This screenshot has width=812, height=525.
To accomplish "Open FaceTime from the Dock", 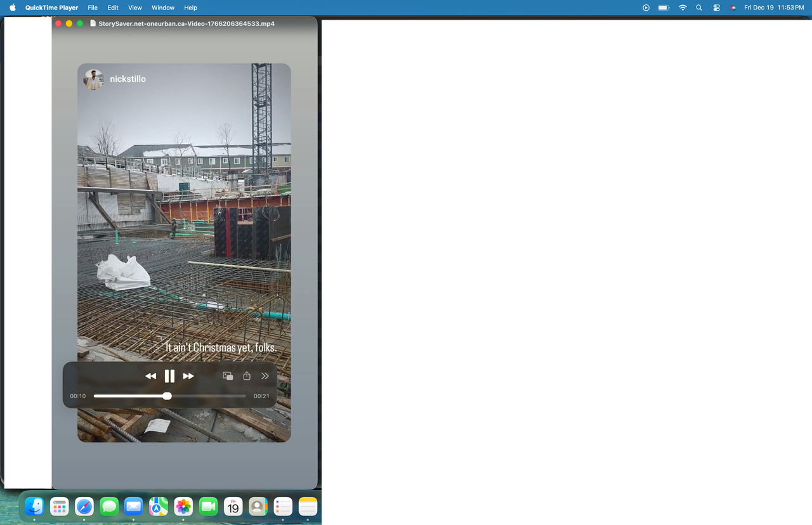I will pyautogui.click(x=208, y=506).
